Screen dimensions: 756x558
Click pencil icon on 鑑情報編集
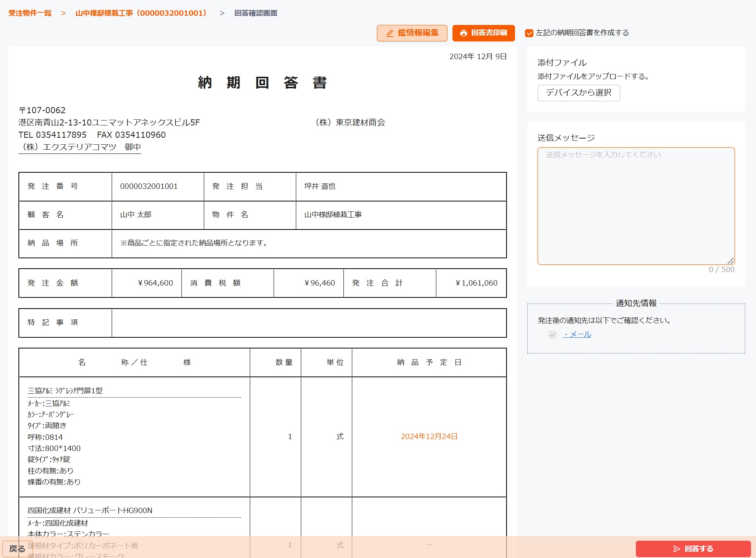coord(390,33)
